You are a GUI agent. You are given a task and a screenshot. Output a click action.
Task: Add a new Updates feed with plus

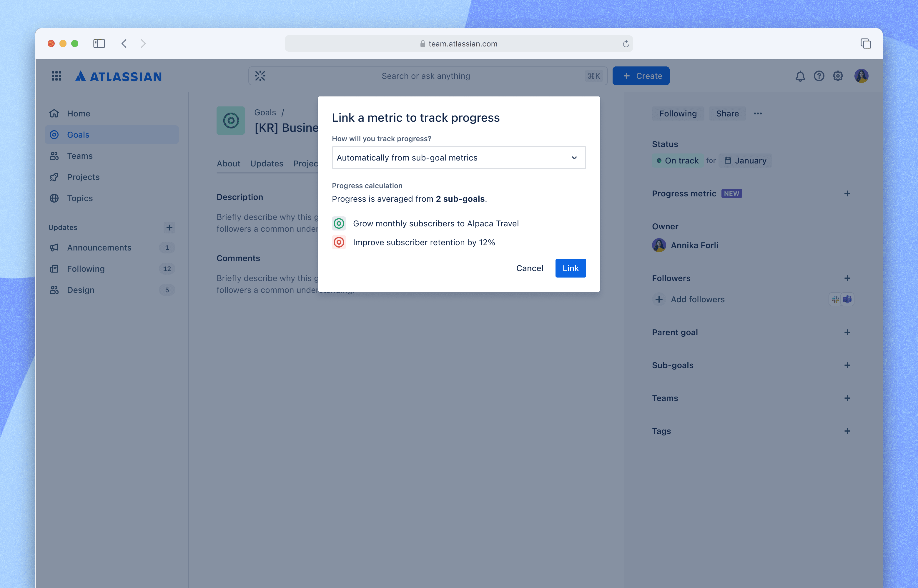point(169,228)
